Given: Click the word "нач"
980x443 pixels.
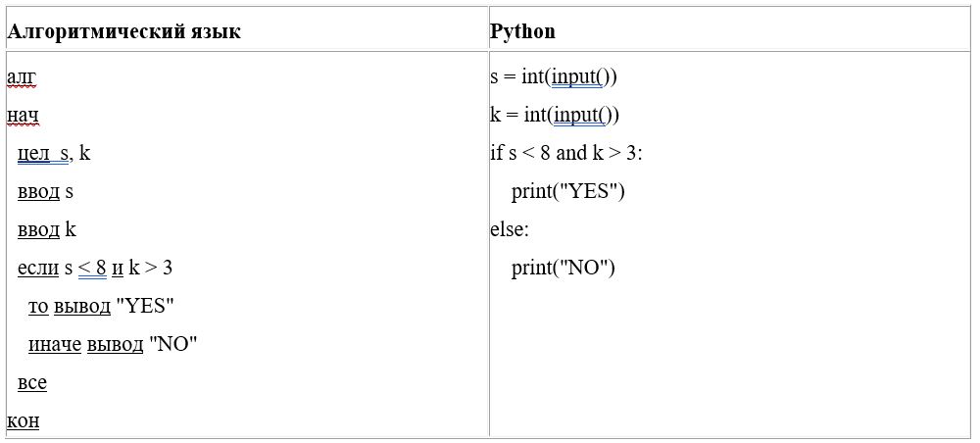Looking at the screenshot, I should [x=22, y=116].
